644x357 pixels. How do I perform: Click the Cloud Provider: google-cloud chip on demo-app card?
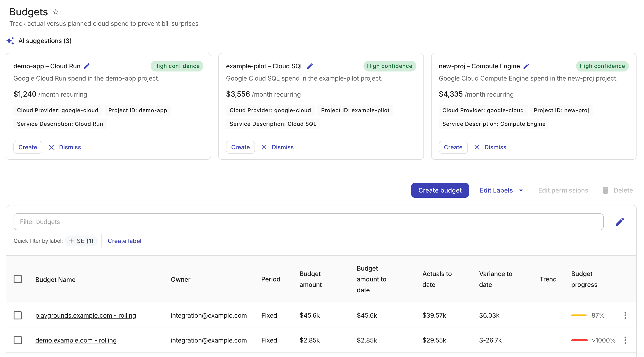58,110
